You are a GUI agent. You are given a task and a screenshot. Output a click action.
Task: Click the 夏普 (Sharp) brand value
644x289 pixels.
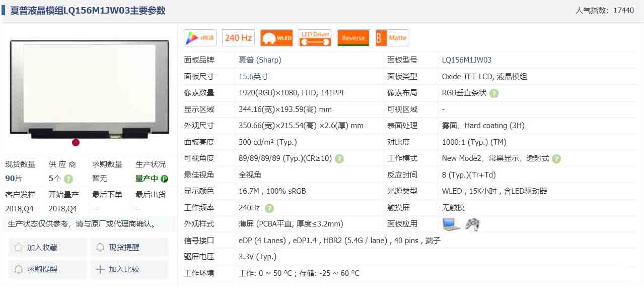pyautogui.click(x=260, y=60)
